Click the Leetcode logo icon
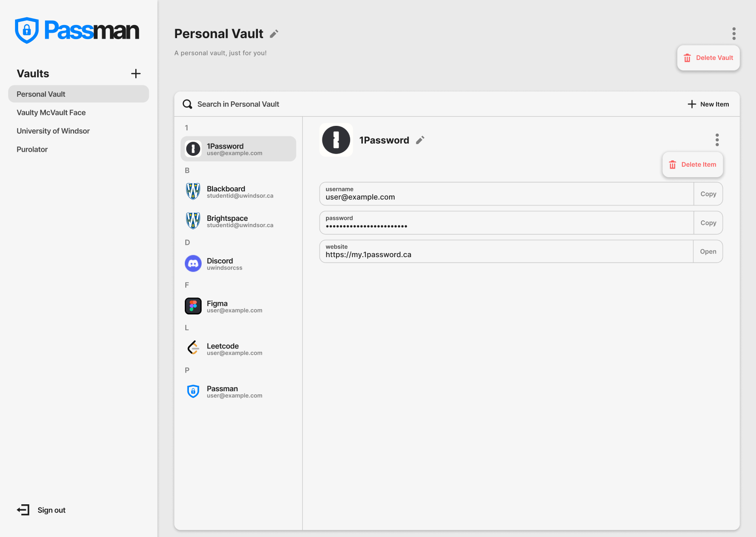Screen dimensions: 756x537 click(193, 348)
